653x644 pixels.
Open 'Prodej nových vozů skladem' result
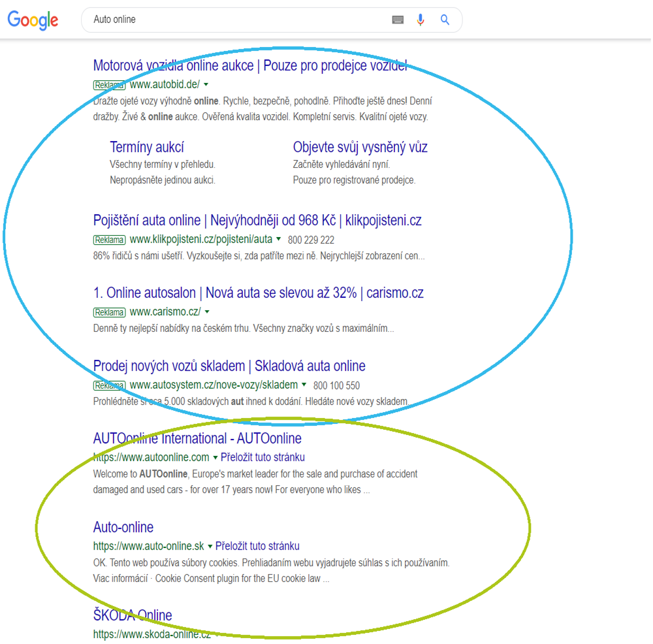click(x=229, y=366)
